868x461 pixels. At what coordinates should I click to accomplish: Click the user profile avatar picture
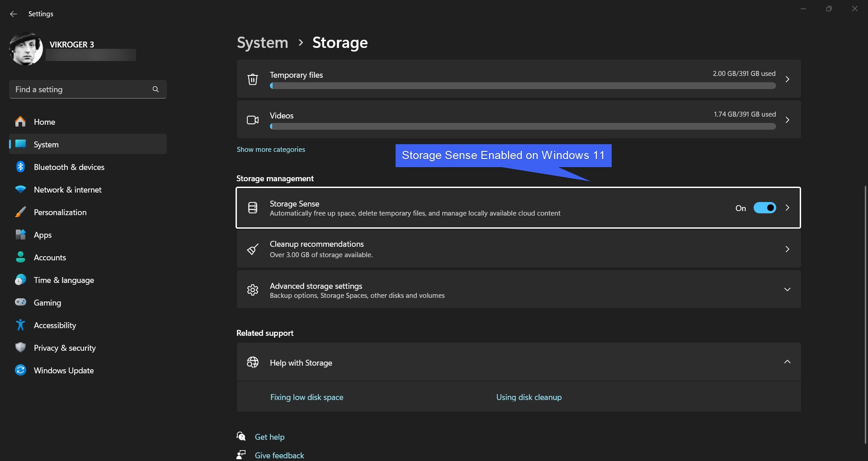pyautogui.click(x=26, y=49)
